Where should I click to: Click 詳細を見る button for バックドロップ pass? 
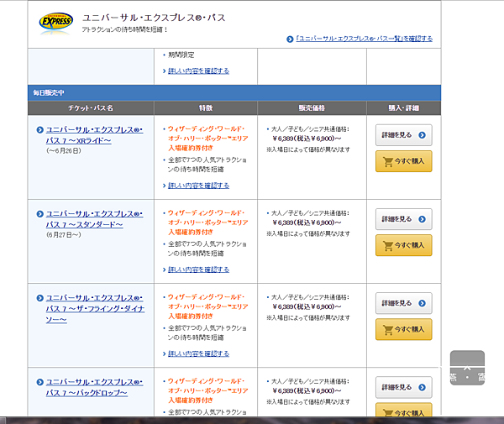point(404,387)
